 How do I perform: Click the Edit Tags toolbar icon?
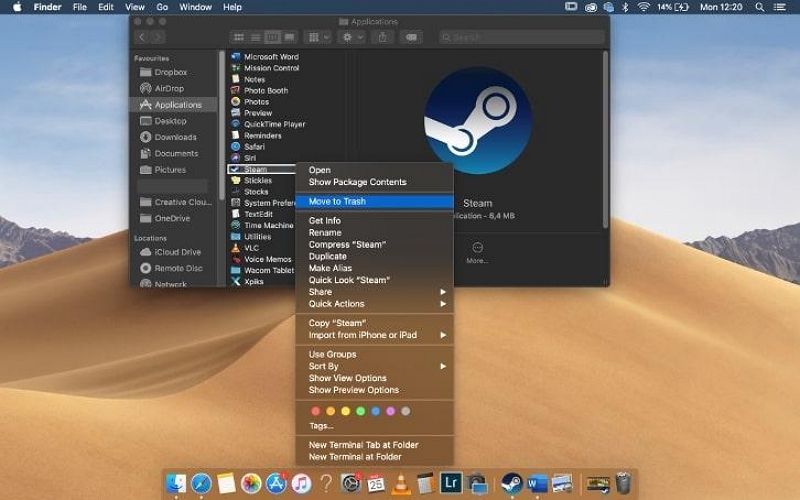point(412,37)
